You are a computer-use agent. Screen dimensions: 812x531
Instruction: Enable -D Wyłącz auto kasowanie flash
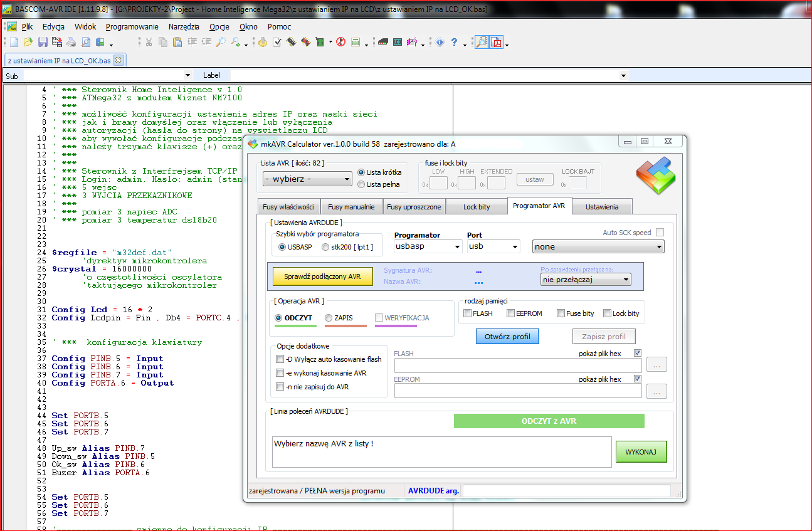280,359
